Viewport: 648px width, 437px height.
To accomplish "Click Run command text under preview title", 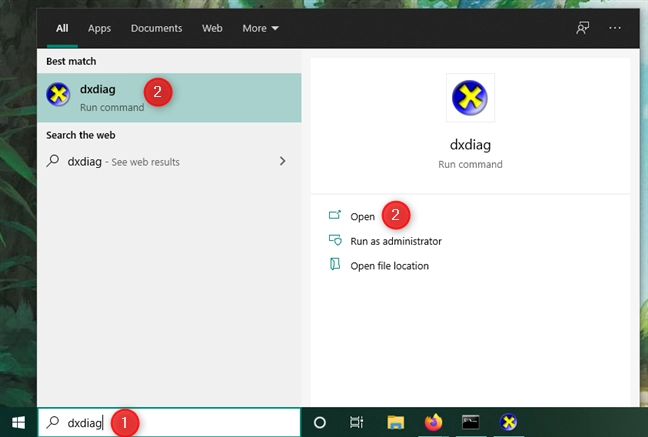I will click(x=470, y=164).
